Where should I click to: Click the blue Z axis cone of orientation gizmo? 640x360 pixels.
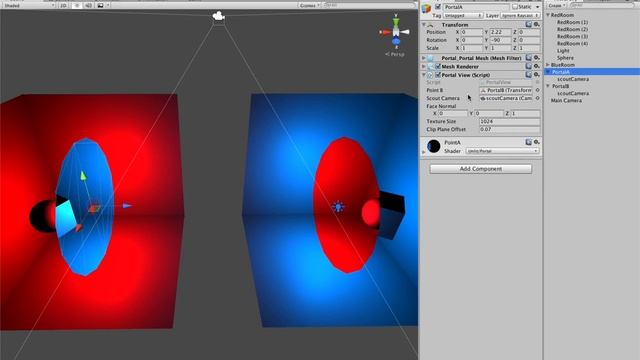(x=396, y=41)
